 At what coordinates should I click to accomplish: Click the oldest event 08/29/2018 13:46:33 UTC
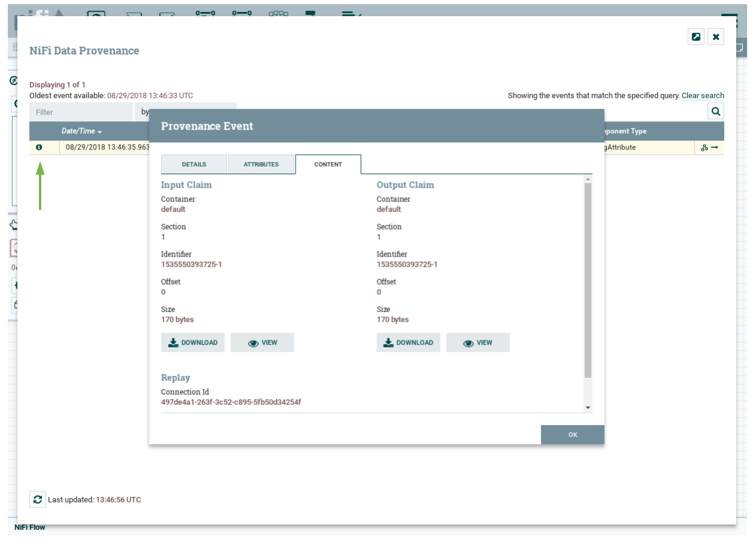coord(150,96)
